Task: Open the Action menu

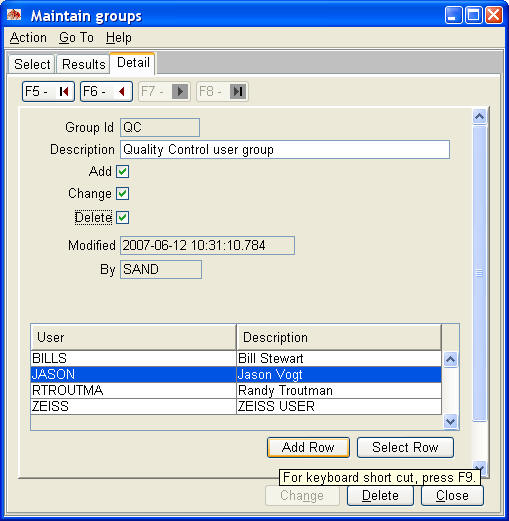Action: [28, 38]
